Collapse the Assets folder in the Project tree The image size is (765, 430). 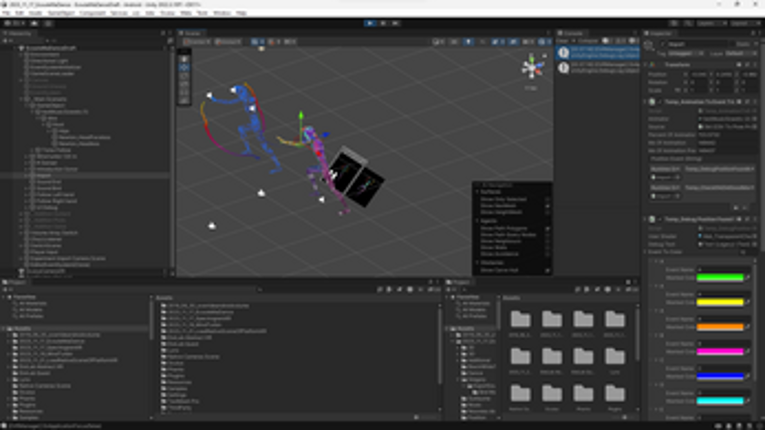click(4, 328)
